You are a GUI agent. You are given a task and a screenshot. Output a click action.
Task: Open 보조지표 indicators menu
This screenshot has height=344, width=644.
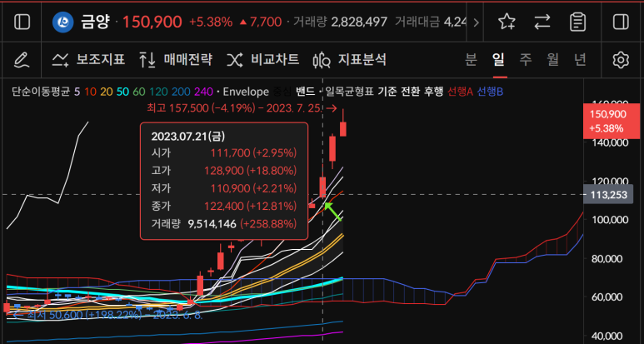coord(88,60)
